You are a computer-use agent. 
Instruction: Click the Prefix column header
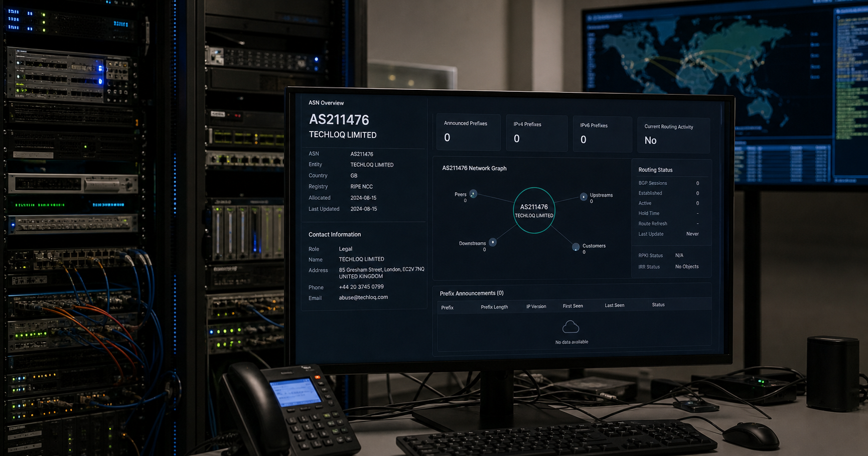[447, 308]
